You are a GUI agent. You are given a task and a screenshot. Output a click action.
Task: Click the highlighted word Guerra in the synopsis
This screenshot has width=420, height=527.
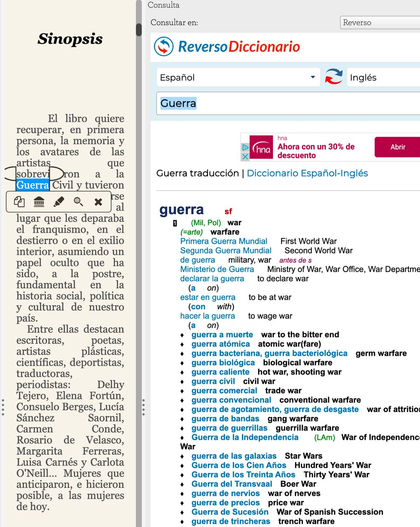pos(32,185)
